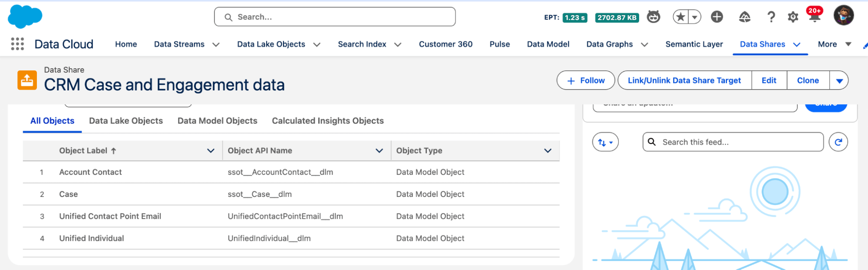Click the edit pencil icon beside More
868x270 pixels.
pyautogui.click(x=865, y=45)
